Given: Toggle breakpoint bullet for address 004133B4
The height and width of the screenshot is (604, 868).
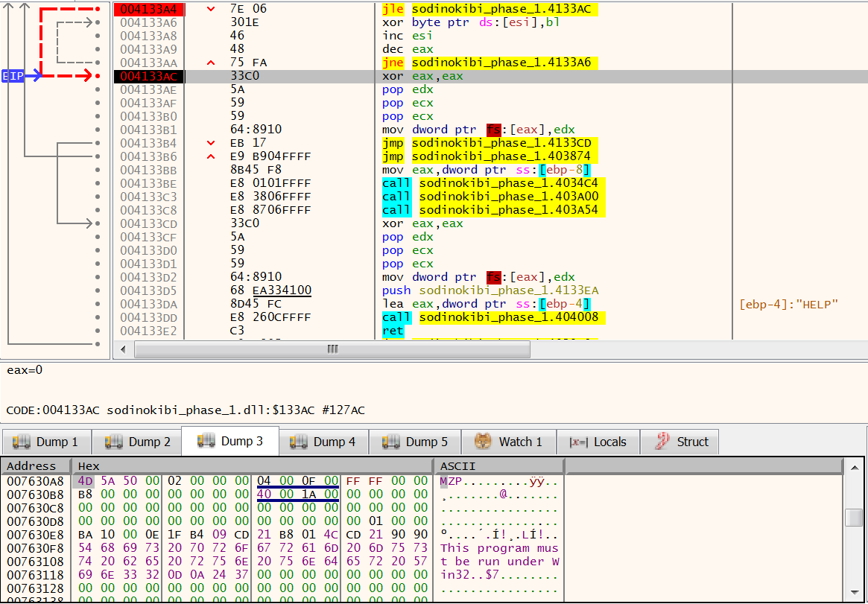Looking at the screenshot, I should (x=98, y=143).
